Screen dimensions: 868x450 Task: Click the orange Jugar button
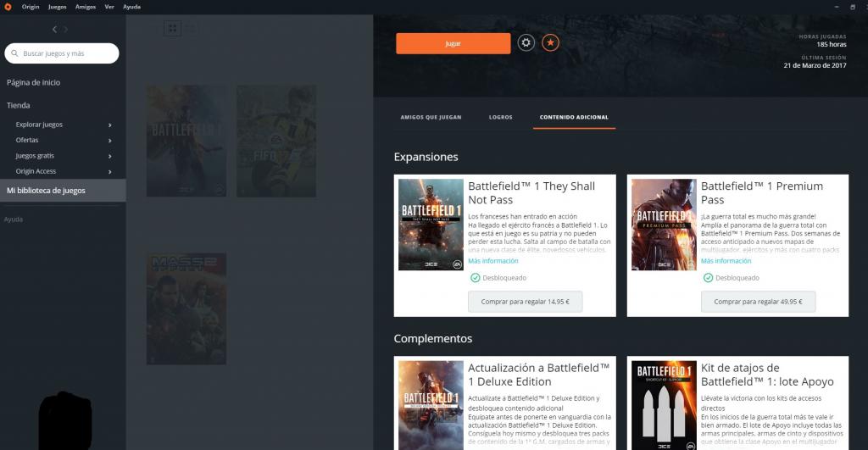pos(453,43)
